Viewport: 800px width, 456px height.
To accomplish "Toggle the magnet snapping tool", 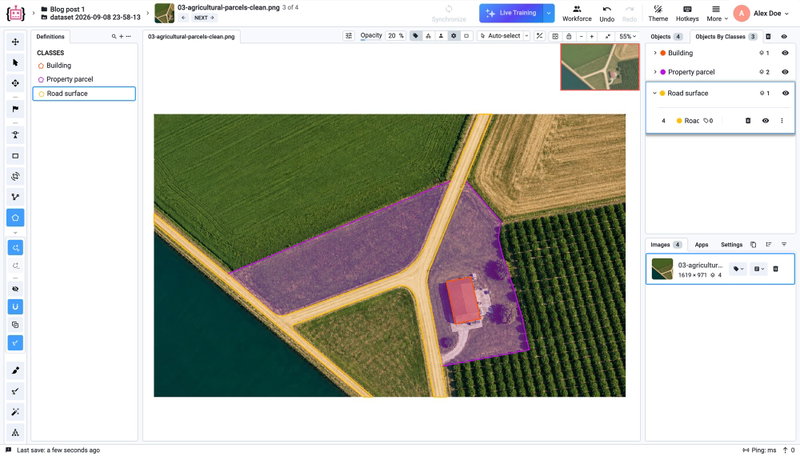I will tap(15, 307).
